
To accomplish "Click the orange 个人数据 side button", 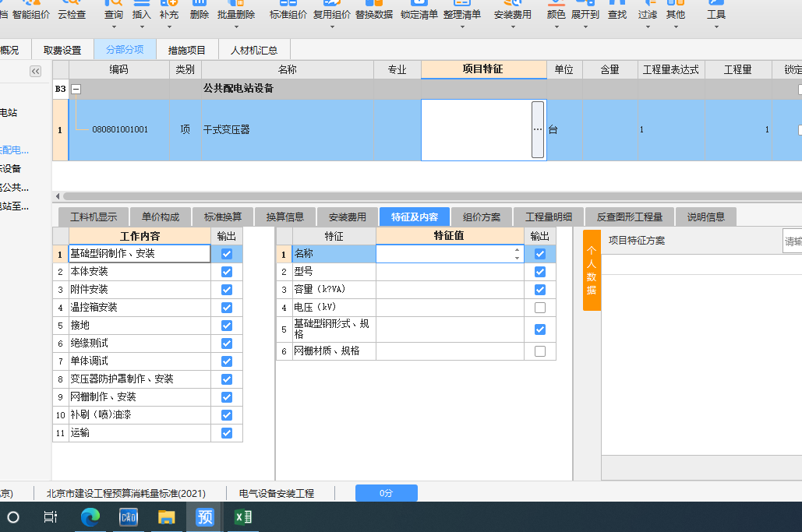I will point(592,270).
